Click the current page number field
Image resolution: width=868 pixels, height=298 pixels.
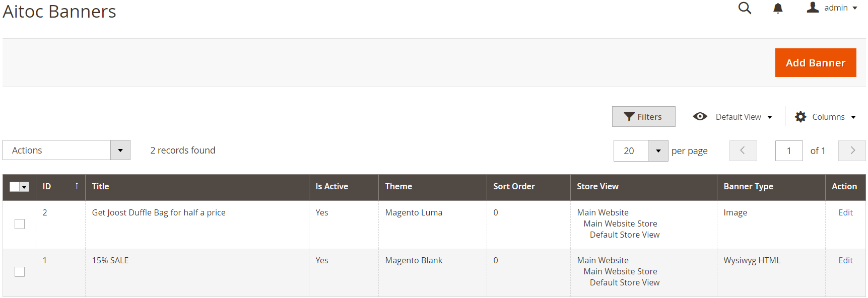pos(789,151)
